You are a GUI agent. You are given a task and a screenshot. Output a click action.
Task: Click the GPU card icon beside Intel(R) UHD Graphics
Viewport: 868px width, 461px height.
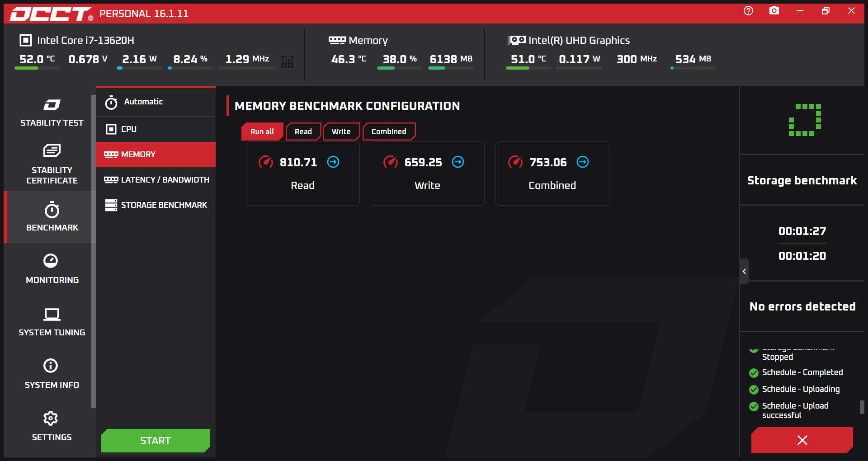click(517, 40)
